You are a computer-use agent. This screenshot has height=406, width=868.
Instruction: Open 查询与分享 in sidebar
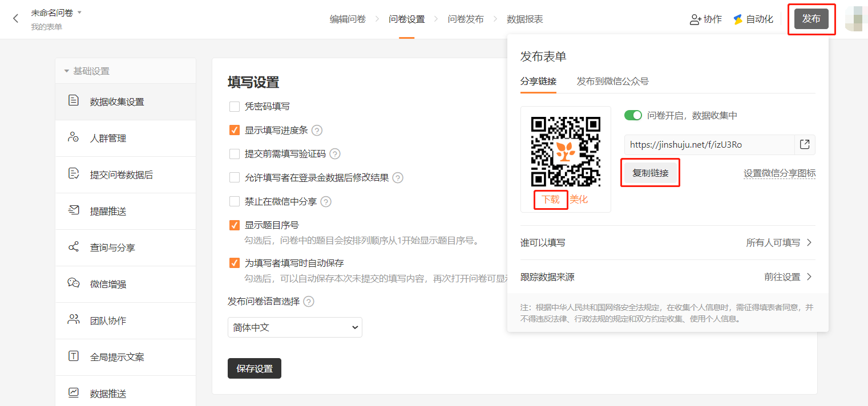126,247
